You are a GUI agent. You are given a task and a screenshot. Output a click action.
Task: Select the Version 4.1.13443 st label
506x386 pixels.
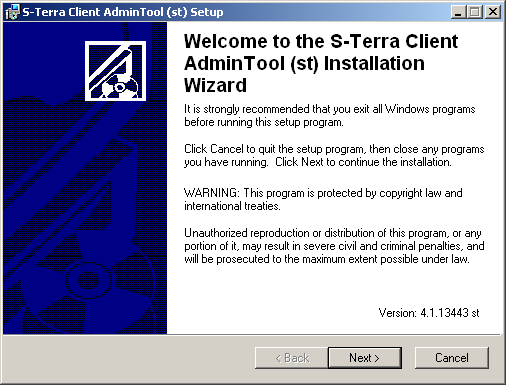pyautogui.click(x=429, y=313)
